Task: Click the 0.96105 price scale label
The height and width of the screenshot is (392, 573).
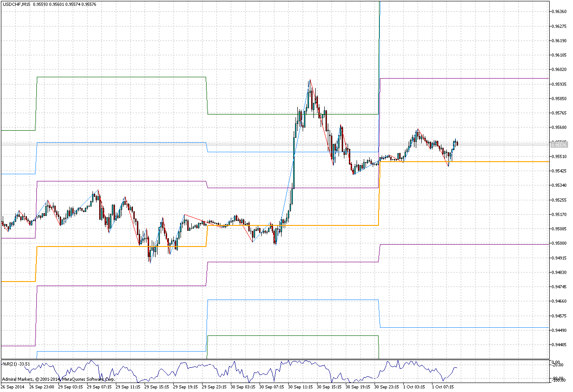Action: click(x=560, y=55)
